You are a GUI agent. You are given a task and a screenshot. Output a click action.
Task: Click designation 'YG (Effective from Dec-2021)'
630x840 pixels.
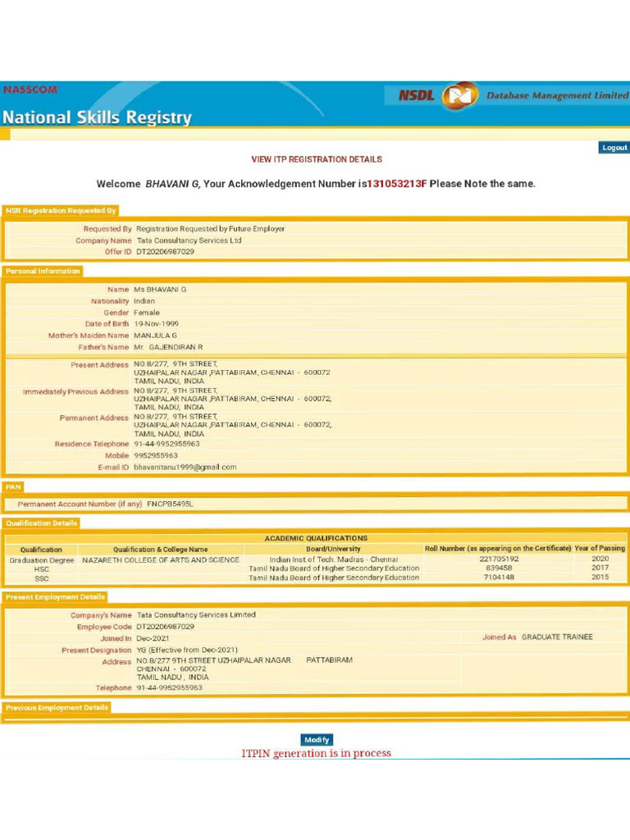187,650
